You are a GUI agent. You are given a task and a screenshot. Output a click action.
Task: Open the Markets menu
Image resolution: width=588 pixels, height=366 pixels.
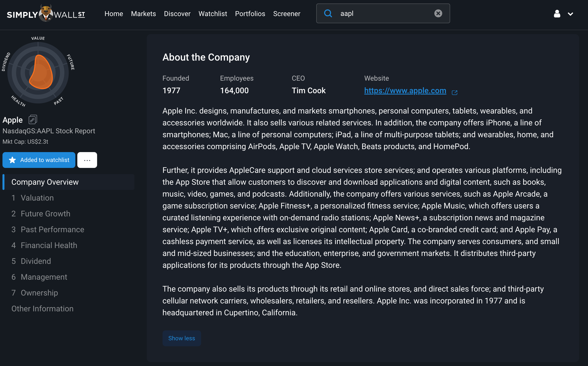tap(143, 14)
